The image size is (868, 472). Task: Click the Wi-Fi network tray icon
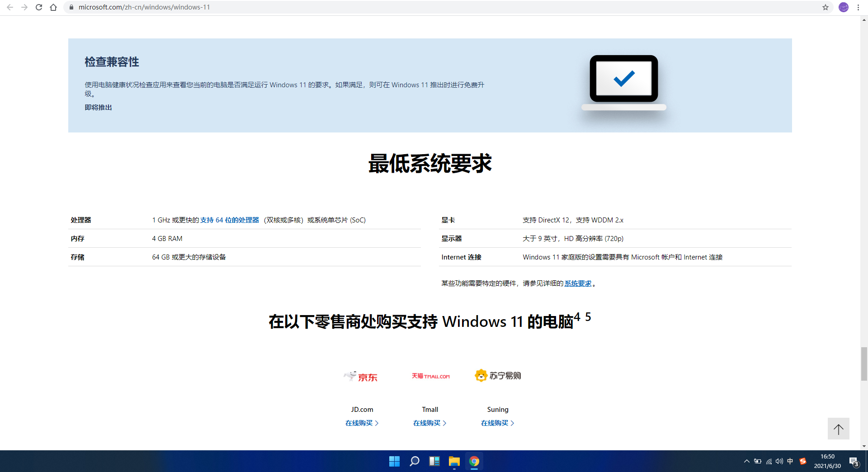(x=769, y=461)
